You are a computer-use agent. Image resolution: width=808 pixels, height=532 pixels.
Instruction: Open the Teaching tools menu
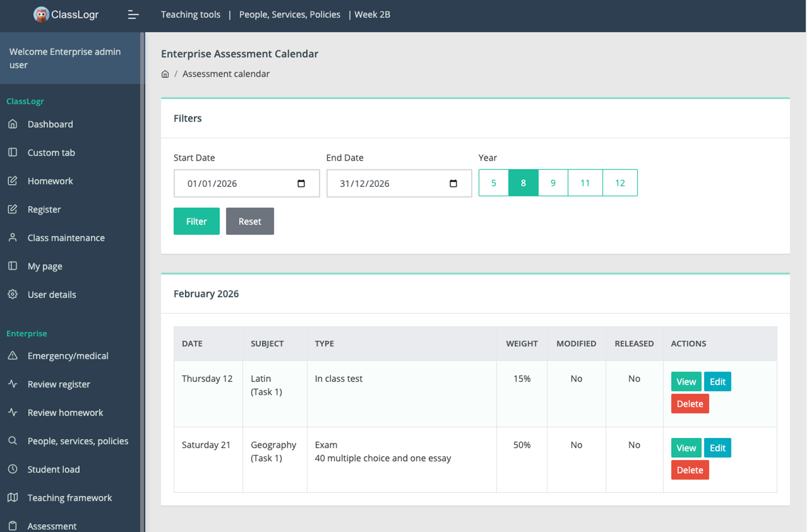click(x=191, y=15)
